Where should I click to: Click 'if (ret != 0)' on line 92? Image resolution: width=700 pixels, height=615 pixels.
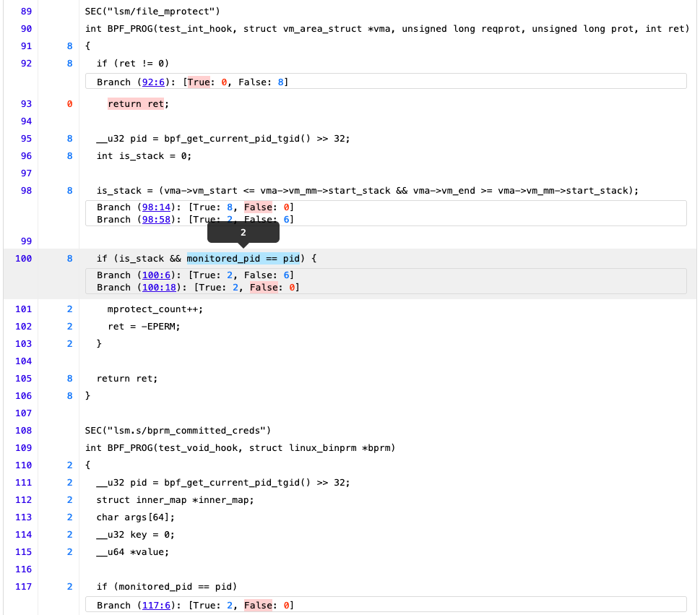pyautogui.click(x=133, y=64)
